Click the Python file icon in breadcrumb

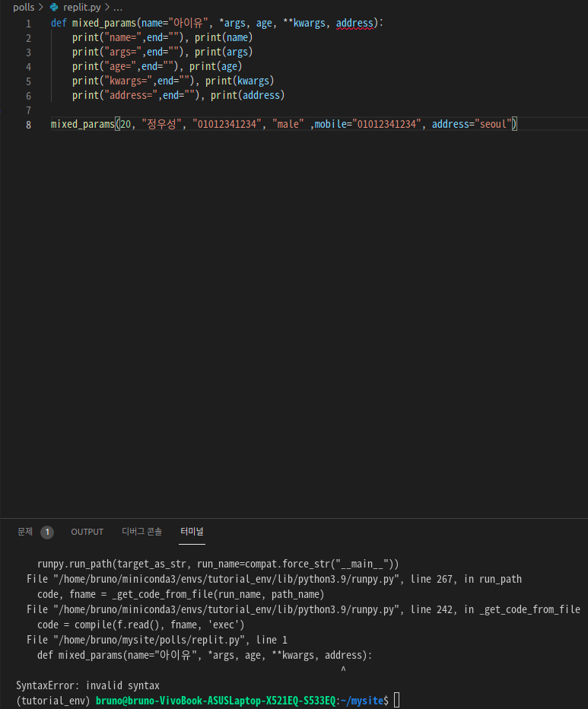54,8
